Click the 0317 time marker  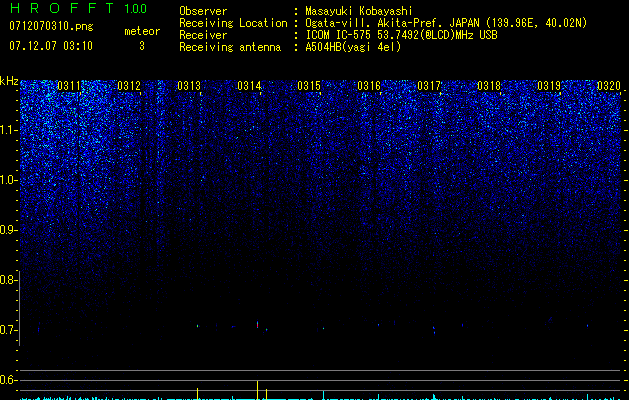(x=429, y=86)
